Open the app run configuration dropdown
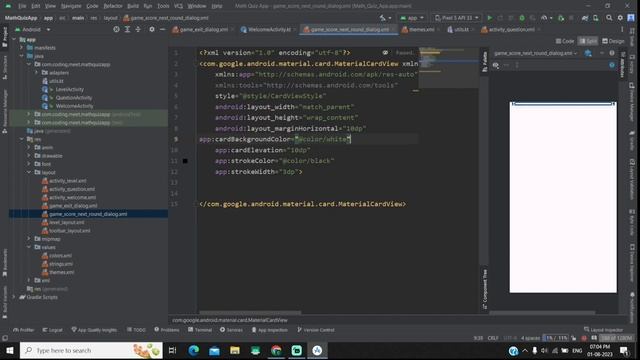The height and width of the screenshot is (360, 640). coord(412,18)
